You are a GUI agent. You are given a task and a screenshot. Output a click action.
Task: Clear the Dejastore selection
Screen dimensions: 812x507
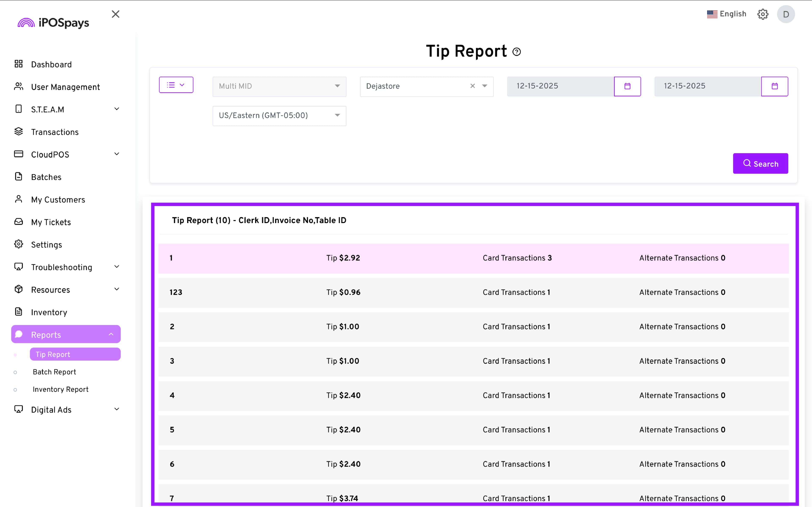[x=472, y=86]
